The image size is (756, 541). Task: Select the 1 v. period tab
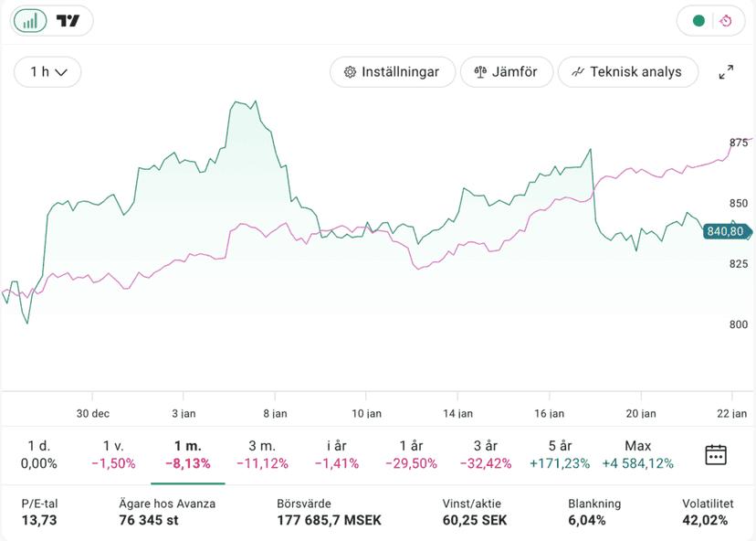(113, 454)
